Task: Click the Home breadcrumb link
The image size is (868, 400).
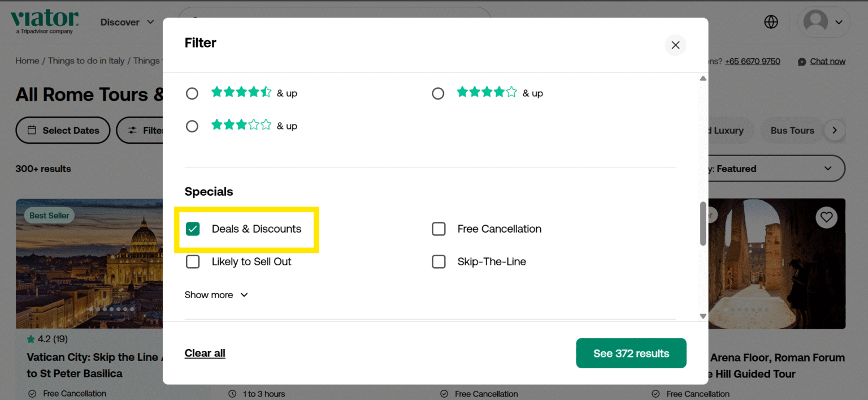Action: click(x=27, y=61)
